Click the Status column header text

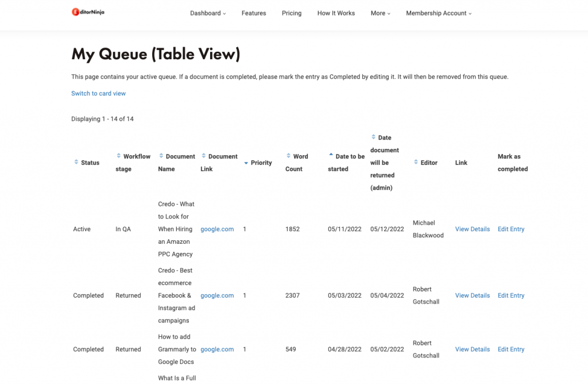click(90, 163)
